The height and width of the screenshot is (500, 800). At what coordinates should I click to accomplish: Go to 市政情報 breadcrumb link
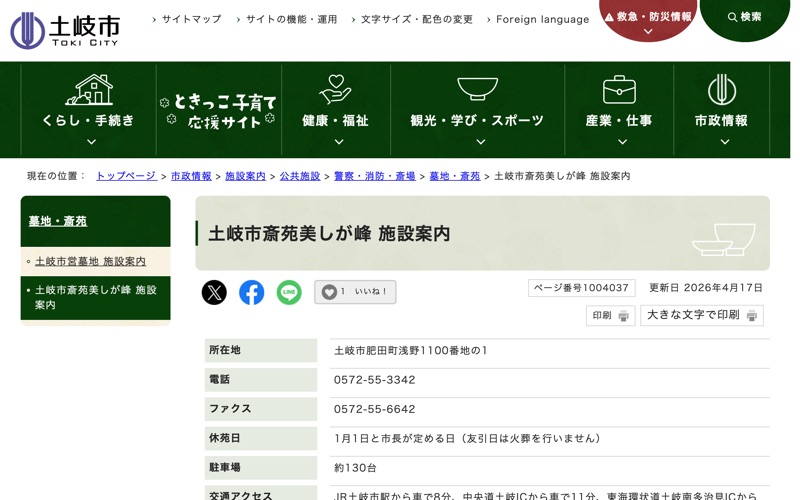click(x=191, y=176)
